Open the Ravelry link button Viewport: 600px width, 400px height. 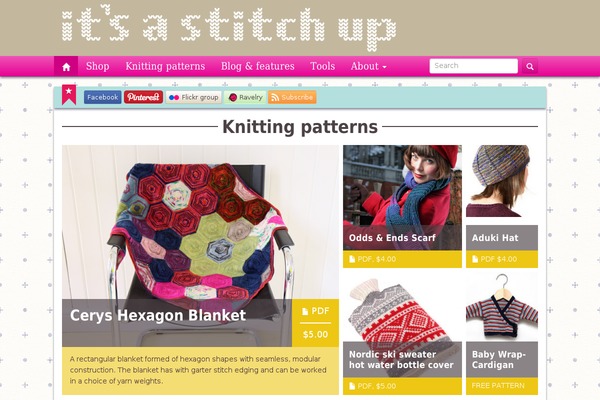pos(245,97)
